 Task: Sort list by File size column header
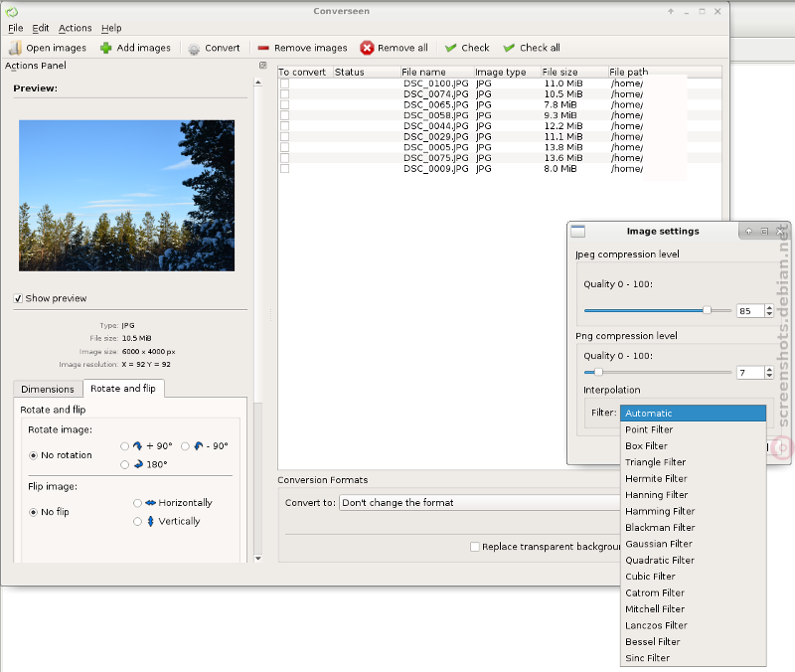pos(574,72)
